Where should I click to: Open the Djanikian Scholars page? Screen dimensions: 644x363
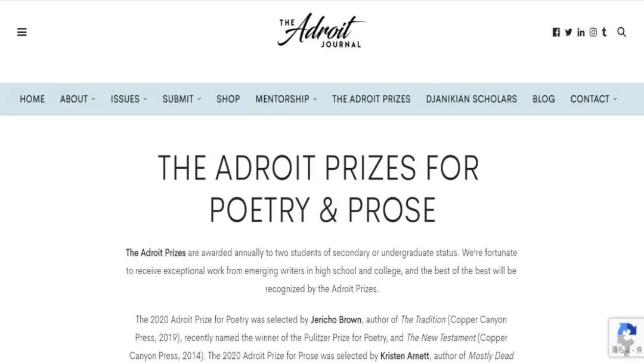[471, 99]
